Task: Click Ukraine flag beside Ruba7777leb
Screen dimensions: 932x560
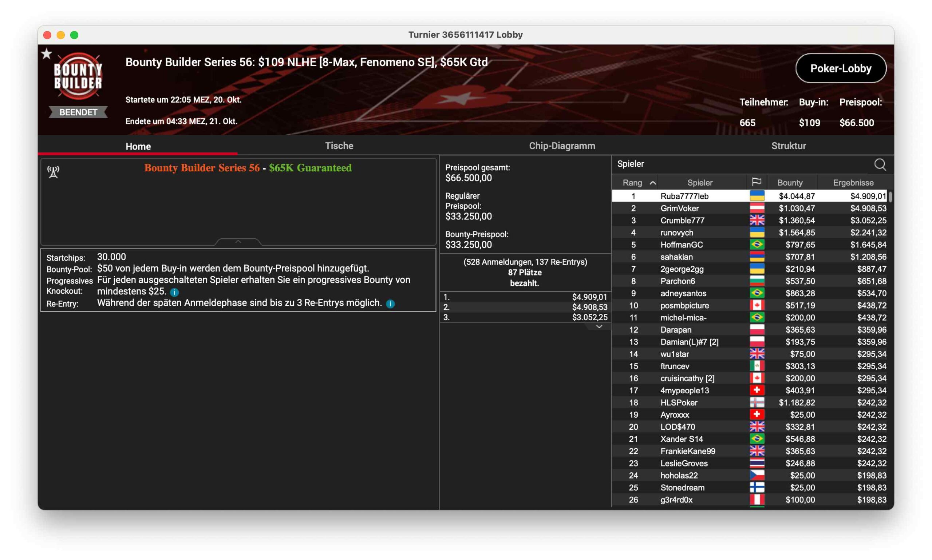Action: (x=757, y=196)
